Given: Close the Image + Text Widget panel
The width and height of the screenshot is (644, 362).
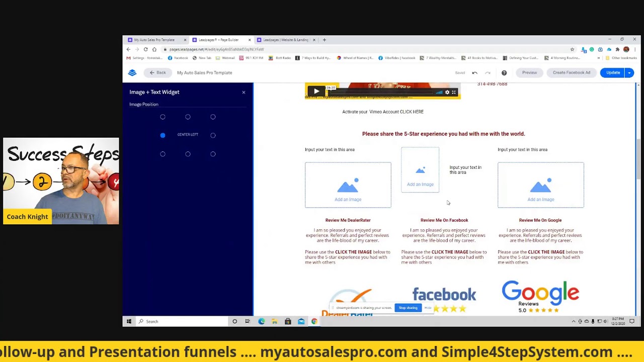Looking at the screenshot, I should tap(244, 92).
